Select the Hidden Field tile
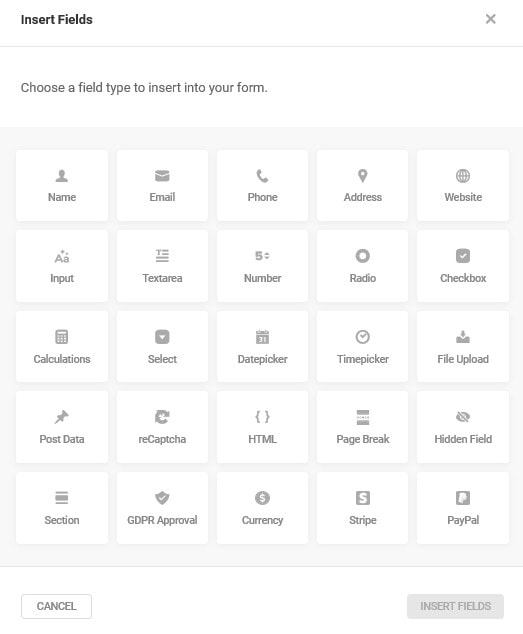The image size is (523, 634). [463, 427]
